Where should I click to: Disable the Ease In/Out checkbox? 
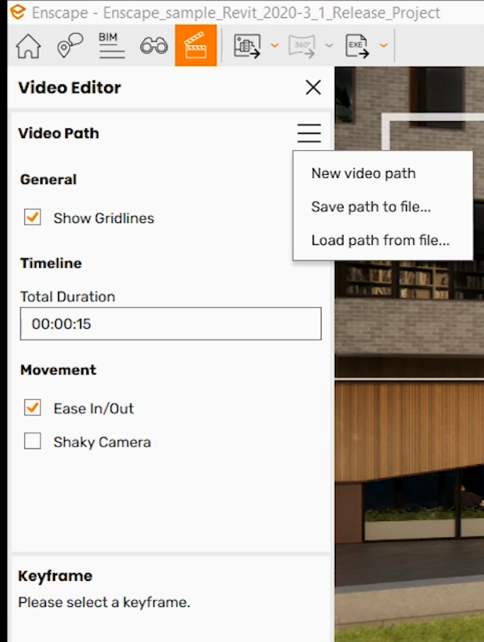pyautogui.click(x=32, y=408)
